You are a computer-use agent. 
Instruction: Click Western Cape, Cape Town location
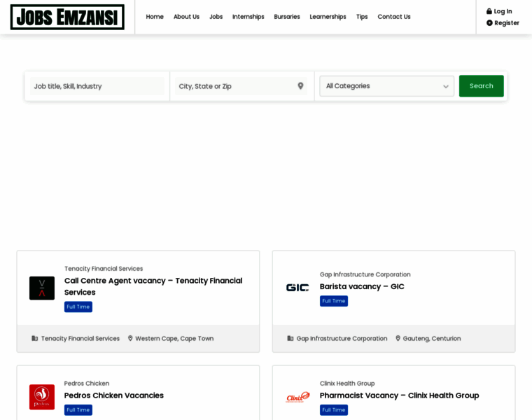[174, 339]
